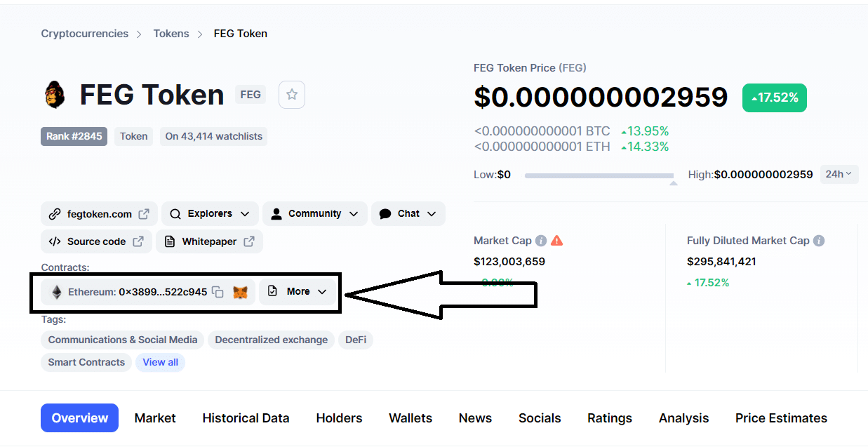868x447 pixels.
Task: Expand the Community dropdown
Action: click(x=315, y=214)
